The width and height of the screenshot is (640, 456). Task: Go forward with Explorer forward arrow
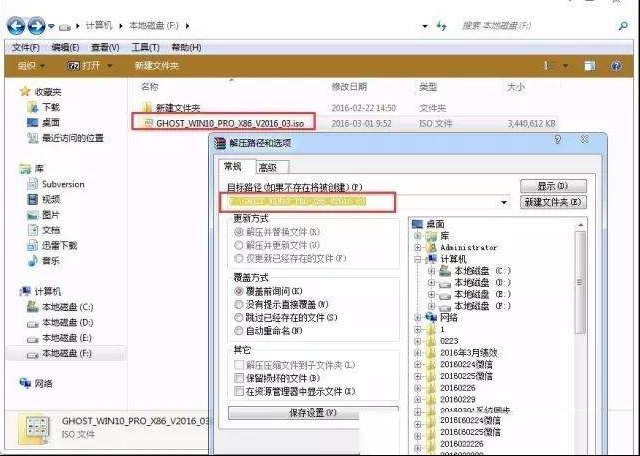(36, 26)
